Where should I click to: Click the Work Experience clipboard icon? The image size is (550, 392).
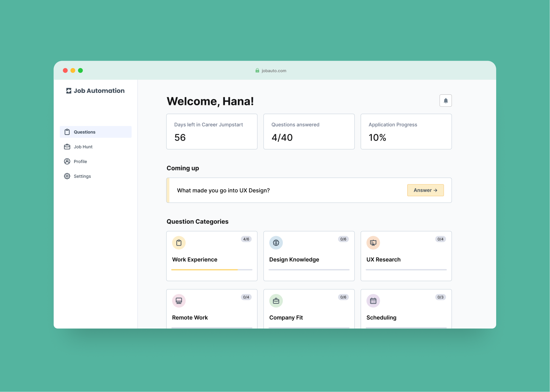[179, 243]
